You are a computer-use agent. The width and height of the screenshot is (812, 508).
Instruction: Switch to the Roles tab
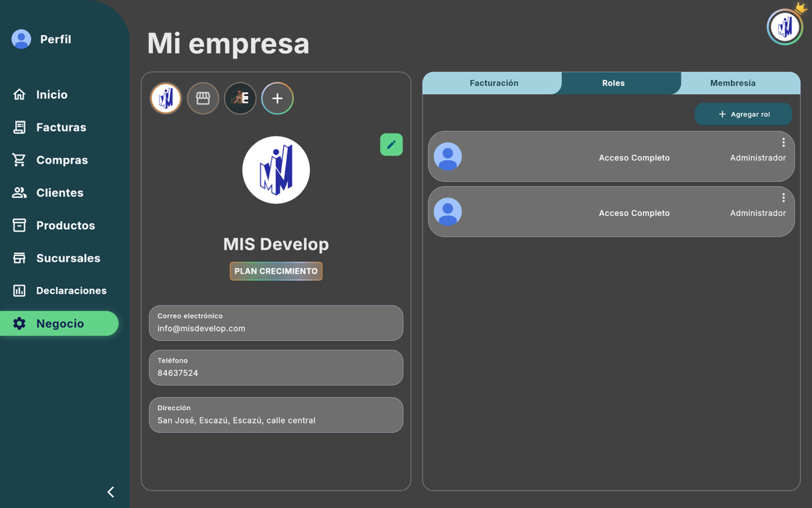point(613,83)
